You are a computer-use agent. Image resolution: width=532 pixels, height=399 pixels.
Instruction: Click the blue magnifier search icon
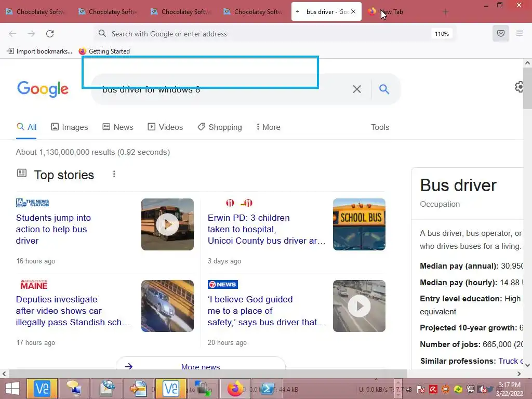(384, 89)
